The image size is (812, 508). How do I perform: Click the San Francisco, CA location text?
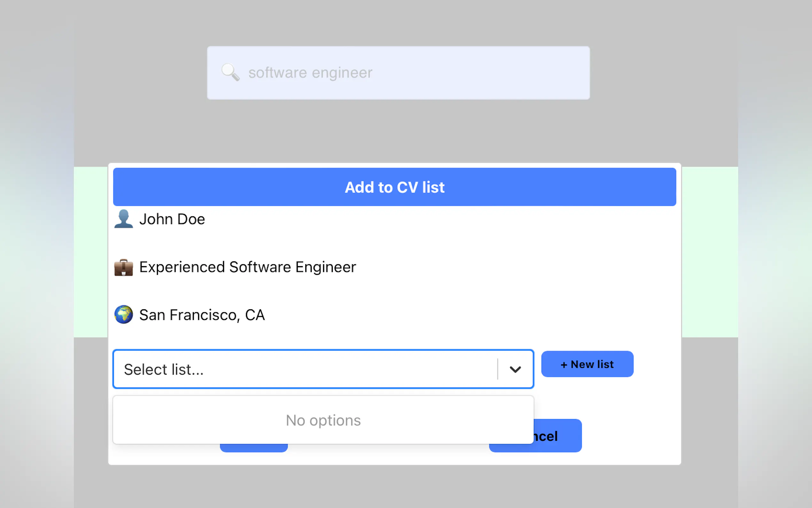pyautogui.click(x=202, y=315)
